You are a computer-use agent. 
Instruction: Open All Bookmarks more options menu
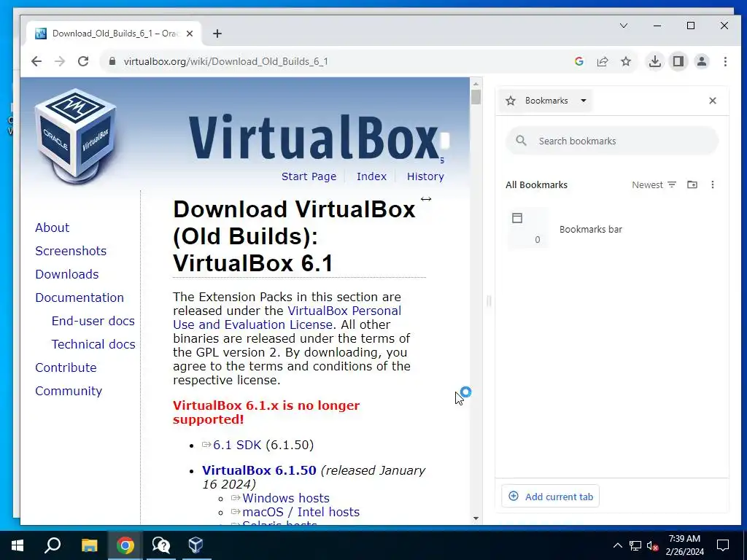coord(712,184)
